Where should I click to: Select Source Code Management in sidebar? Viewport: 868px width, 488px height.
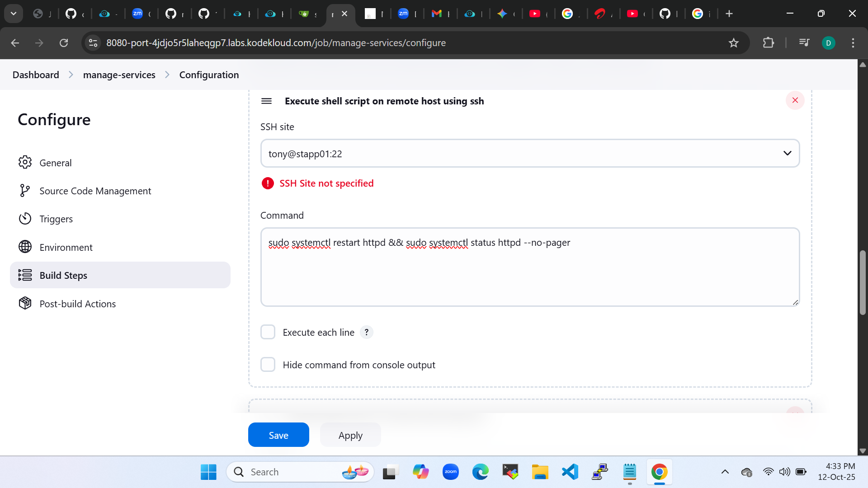point(95,191)
